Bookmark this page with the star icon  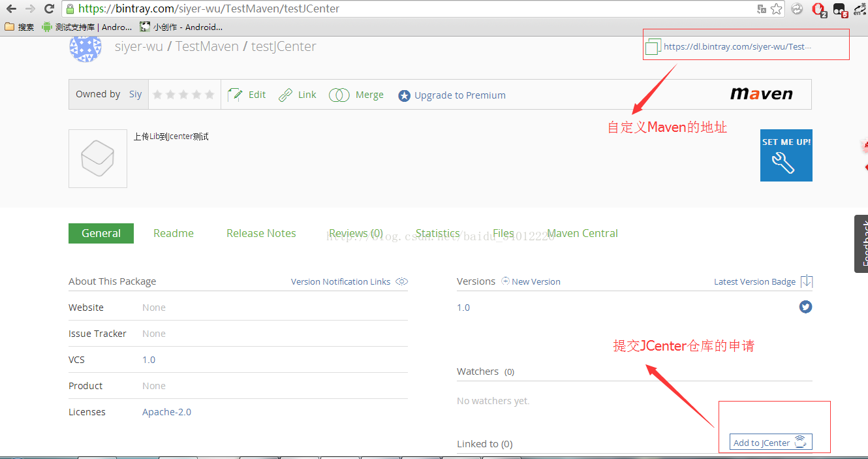pos(776,9)
